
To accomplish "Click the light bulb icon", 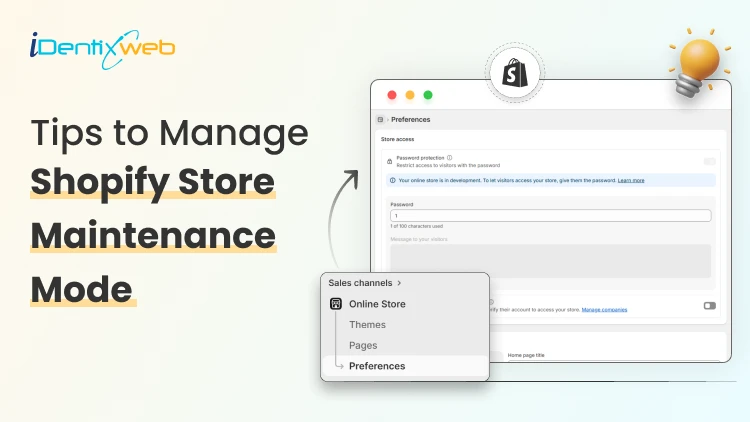I will click(x=699, y=62).
